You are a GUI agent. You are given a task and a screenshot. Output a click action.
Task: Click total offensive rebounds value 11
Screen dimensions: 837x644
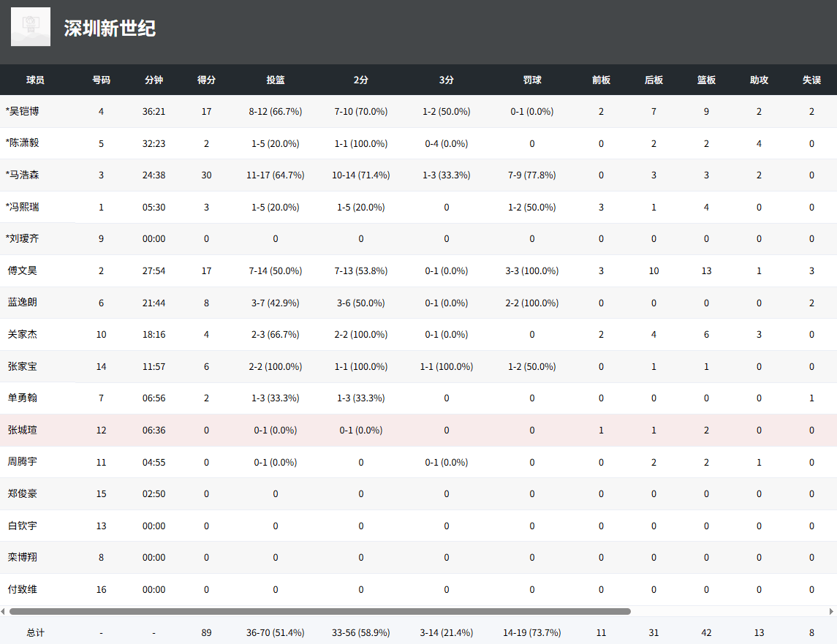(x=601, y=633)
